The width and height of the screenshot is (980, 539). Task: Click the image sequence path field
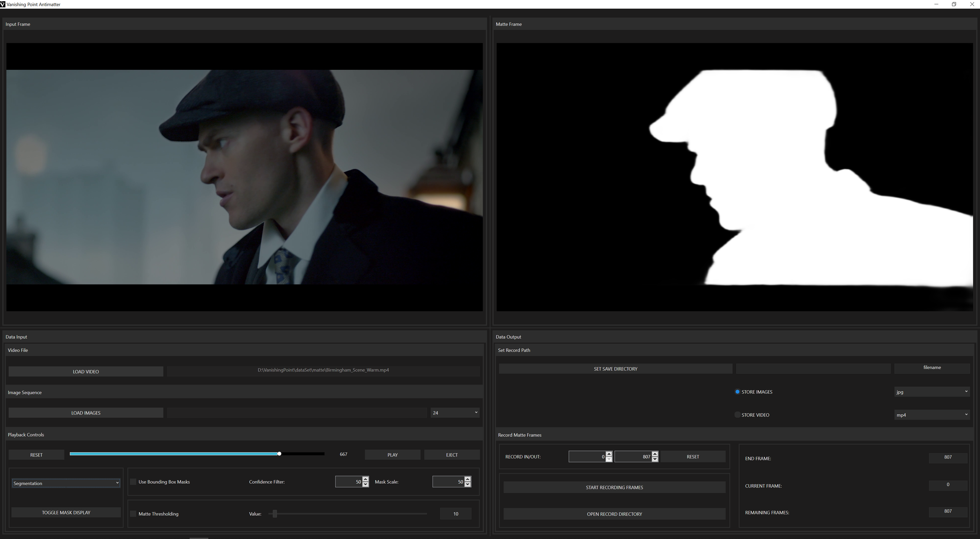tap(297, 413)
